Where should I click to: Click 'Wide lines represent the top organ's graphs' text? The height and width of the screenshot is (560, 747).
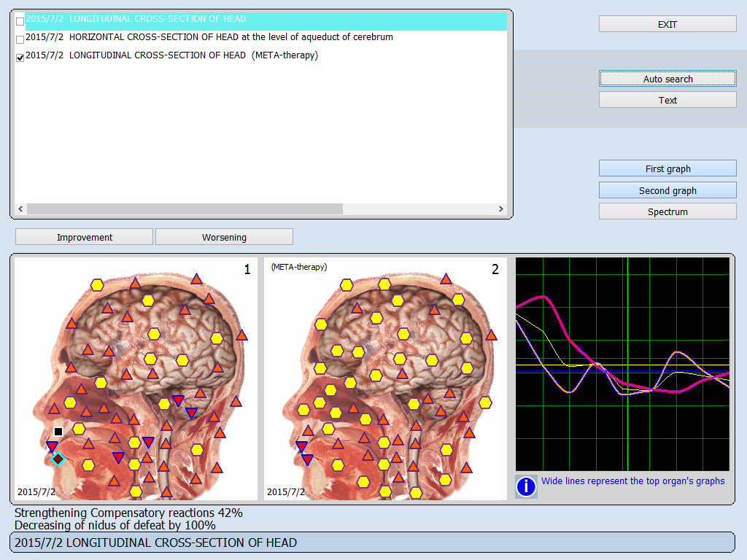(632, 481)
